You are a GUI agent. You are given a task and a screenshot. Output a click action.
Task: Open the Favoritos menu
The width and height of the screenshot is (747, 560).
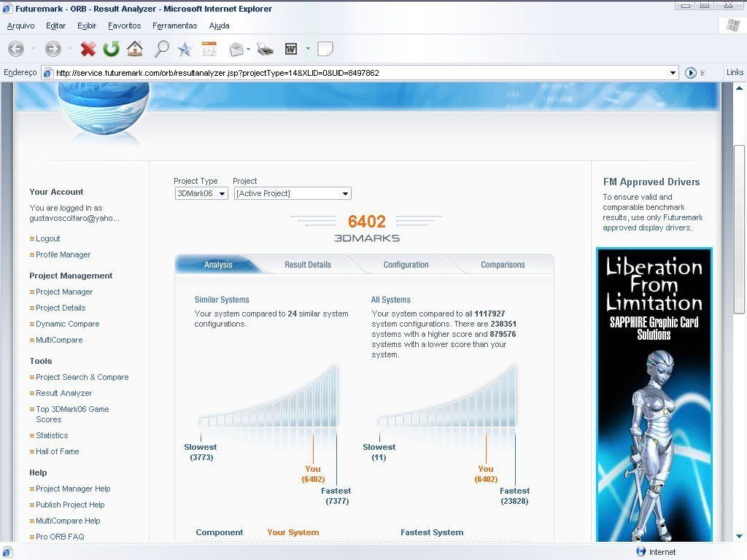pyautogui.click(x=124, y=26)
